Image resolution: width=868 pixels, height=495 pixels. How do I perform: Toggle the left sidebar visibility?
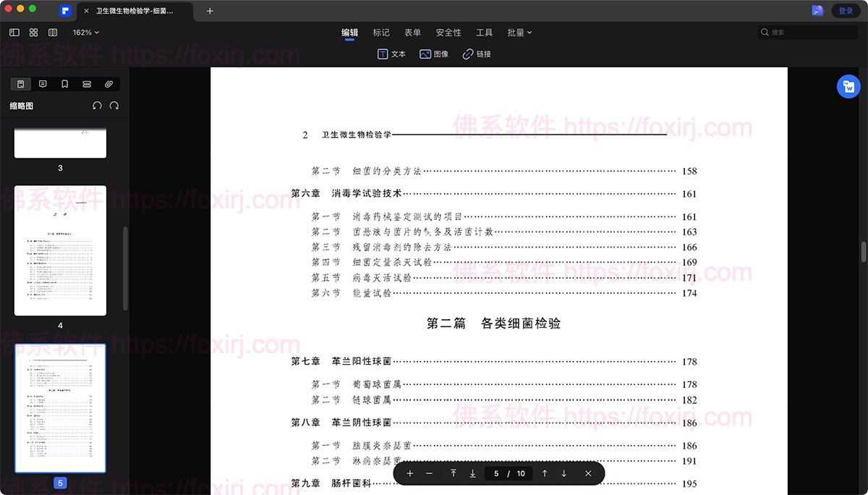click(x=14, y=32)
